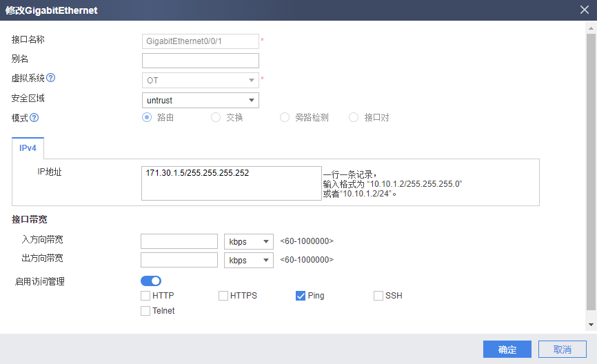The height and width of the screenshot is (364, 597).
Task: Open the 入方向带宽 kbps unit dropdown
Action: pos(248,241)
